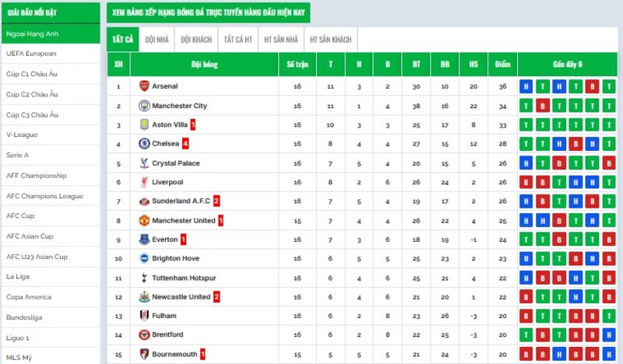Switch to the Đội Nhà tab
The image size is (623, 364).
tap(157, 39)
